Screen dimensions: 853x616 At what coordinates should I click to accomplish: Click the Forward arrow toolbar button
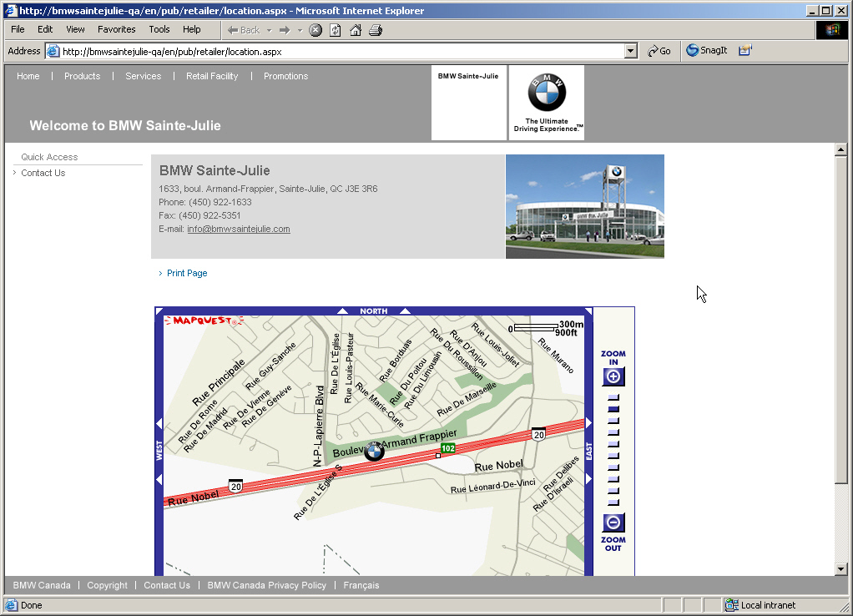tap(285, 30)
